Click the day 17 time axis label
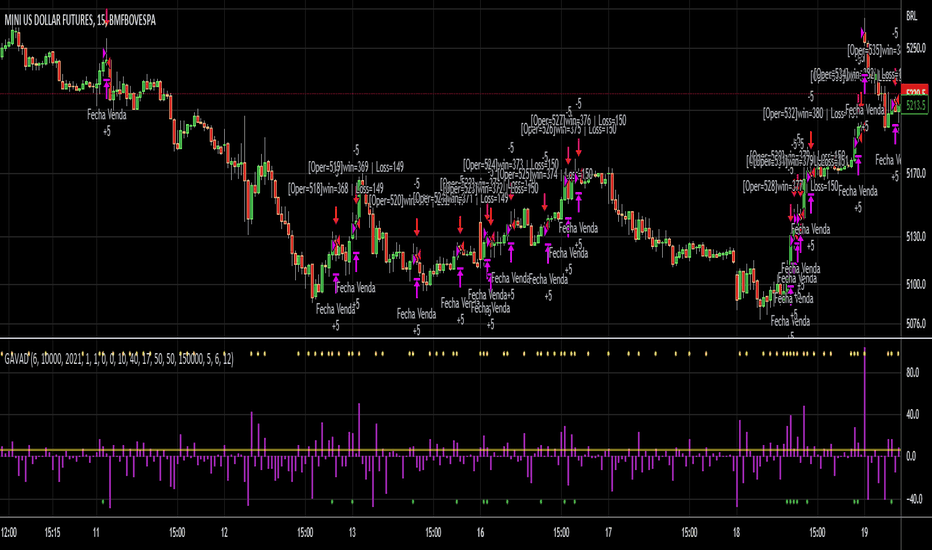The image size is (932, 550). 609,533
